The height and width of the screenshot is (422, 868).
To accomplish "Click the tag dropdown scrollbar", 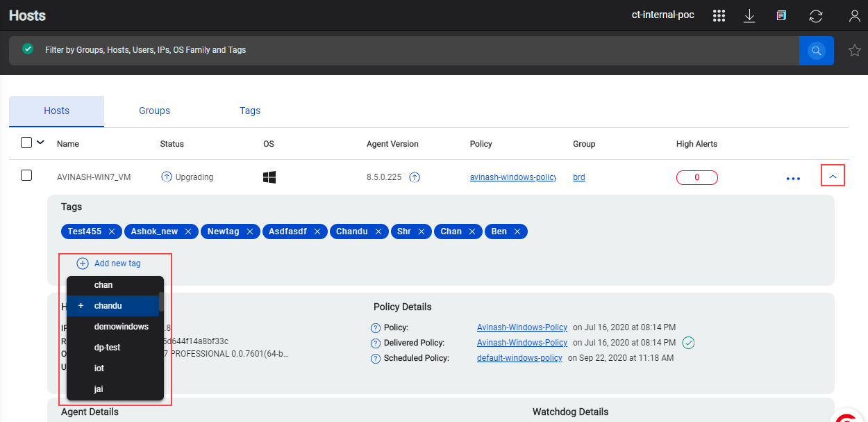I will point(161,302).
